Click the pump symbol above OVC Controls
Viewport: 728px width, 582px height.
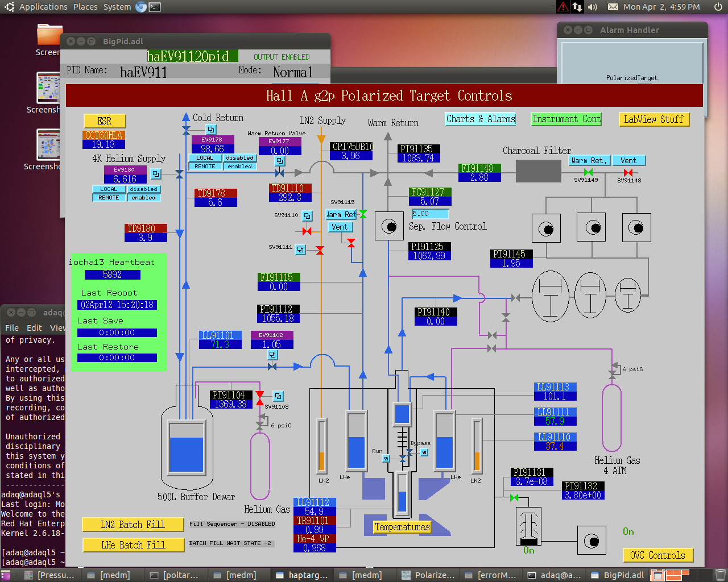(591, 540)
